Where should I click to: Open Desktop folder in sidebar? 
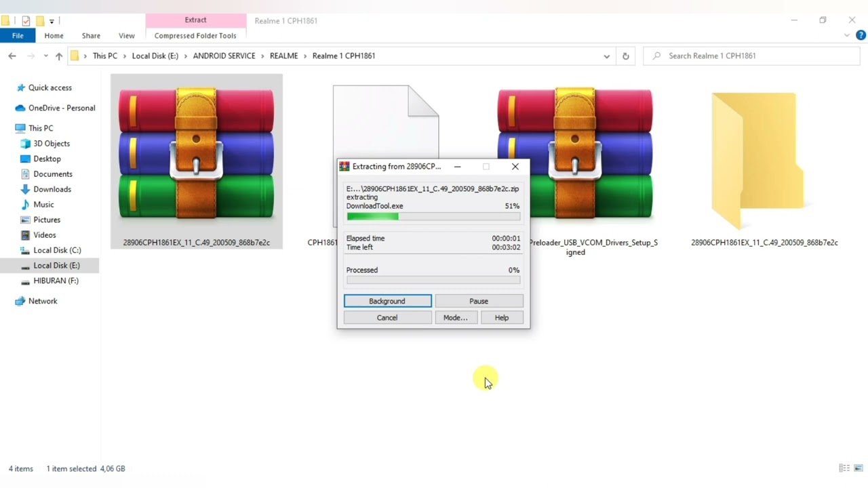[x=47, y=159]
